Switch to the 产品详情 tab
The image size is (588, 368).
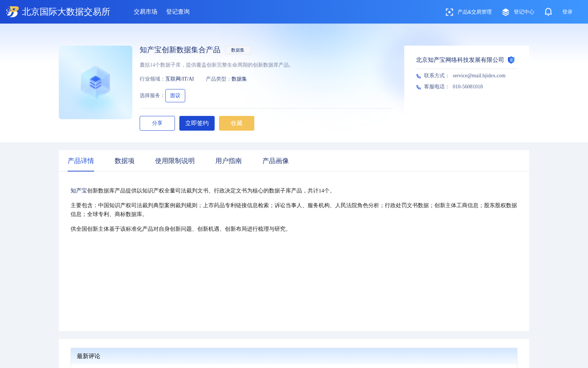81,161
